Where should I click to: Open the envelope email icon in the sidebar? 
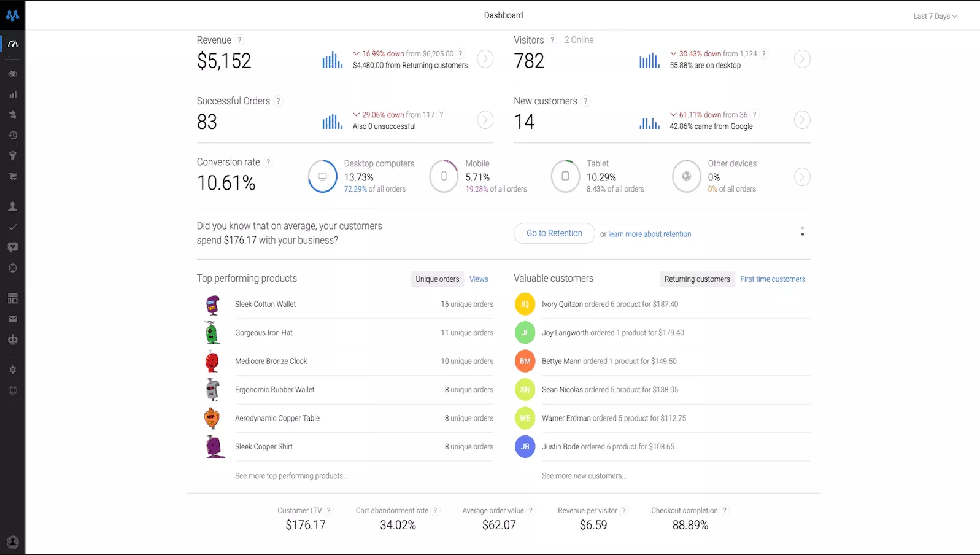[12, 319]
